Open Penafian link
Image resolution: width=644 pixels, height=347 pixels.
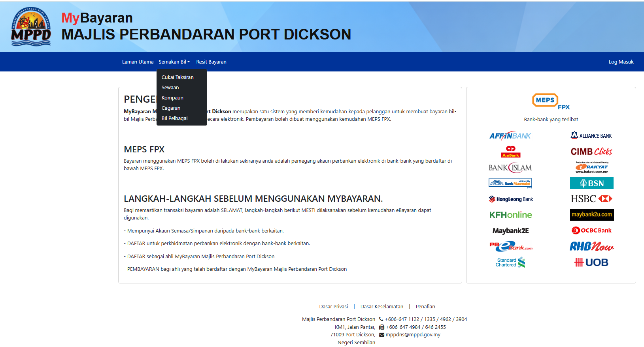425,307
